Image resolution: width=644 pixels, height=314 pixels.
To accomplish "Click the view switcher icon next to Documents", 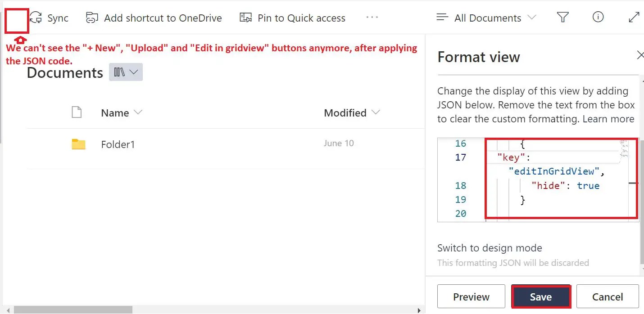I will (126, 72).
